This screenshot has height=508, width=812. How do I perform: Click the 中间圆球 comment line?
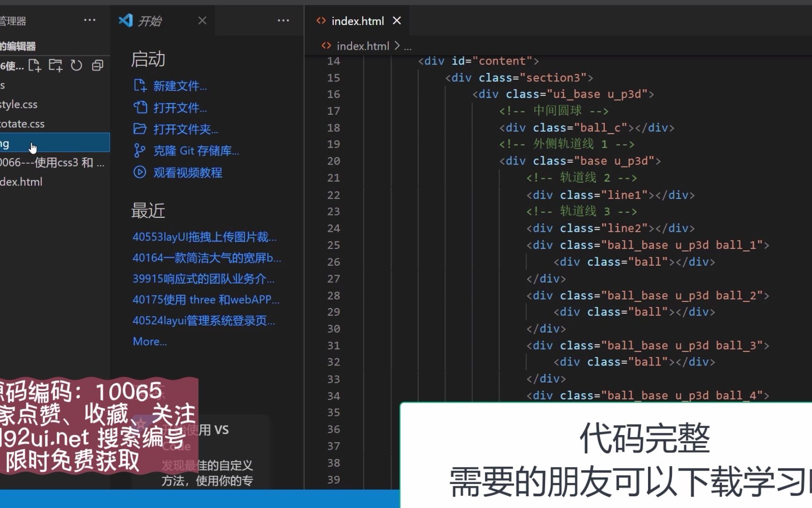(x=554, y=111)
